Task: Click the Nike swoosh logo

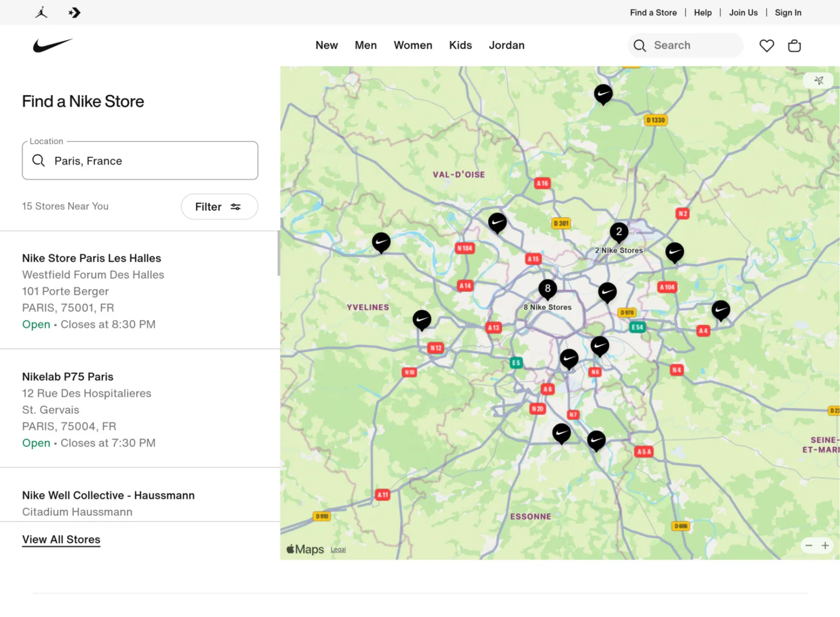Action: pyautogui.click(x=52, y=45)
